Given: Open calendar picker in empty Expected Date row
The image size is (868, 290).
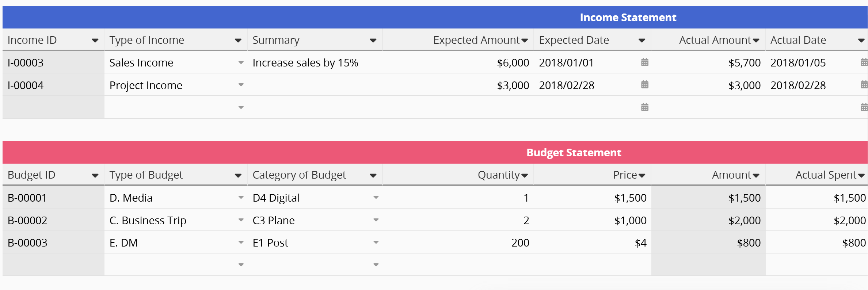Looking at the screenshot, I should click(x=645, y=107).
